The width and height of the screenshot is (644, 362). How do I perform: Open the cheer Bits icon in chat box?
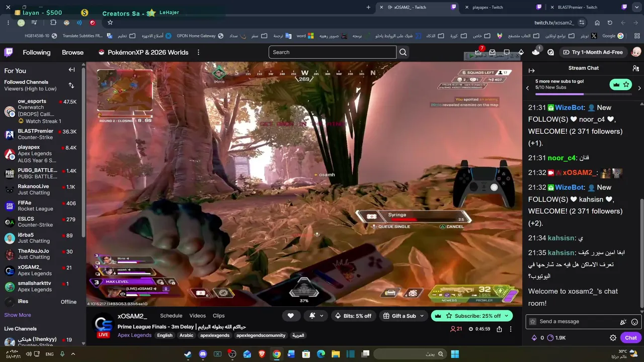(x=623, y=322)
